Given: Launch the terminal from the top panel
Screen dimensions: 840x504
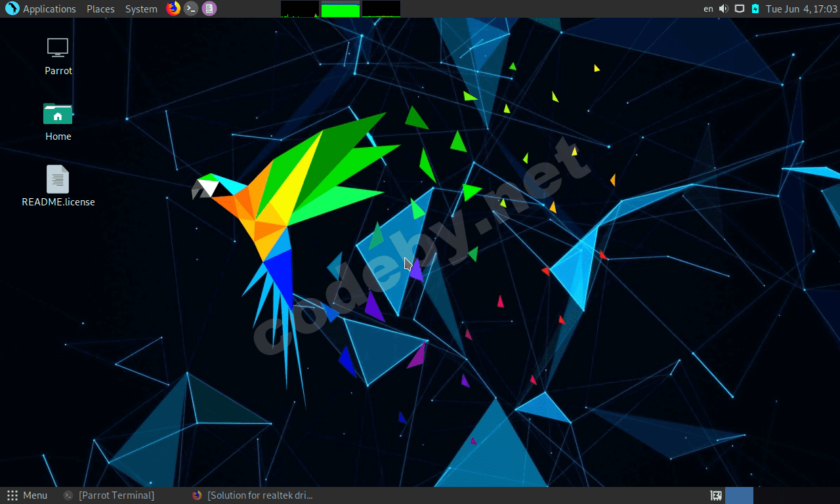Looking at the screenshot, I should click(191, 9).
